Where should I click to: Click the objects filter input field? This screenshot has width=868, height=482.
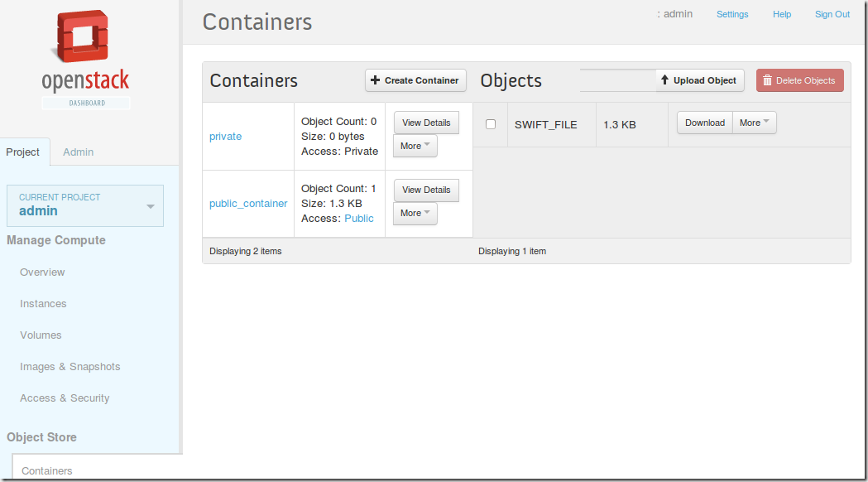(x=617, y=80)
